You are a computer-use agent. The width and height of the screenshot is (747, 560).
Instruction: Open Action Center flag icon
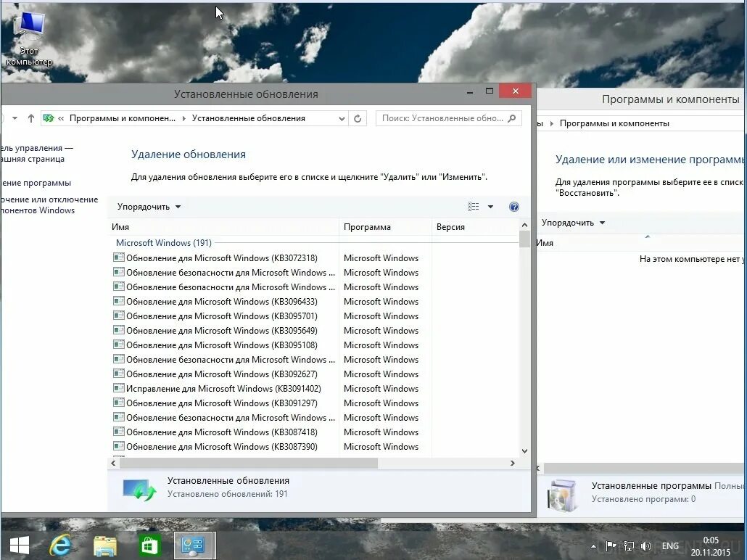(x=611, y=546)
